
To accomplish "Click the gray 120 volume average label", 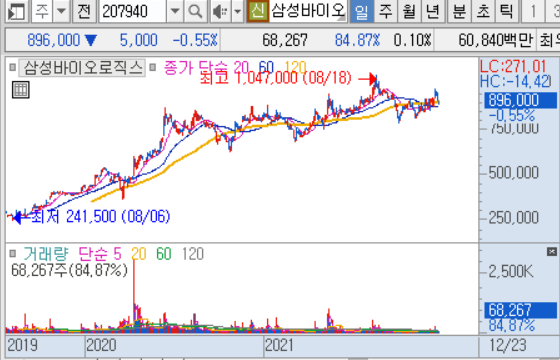I will pyautogui.click(x=193, y=254).
